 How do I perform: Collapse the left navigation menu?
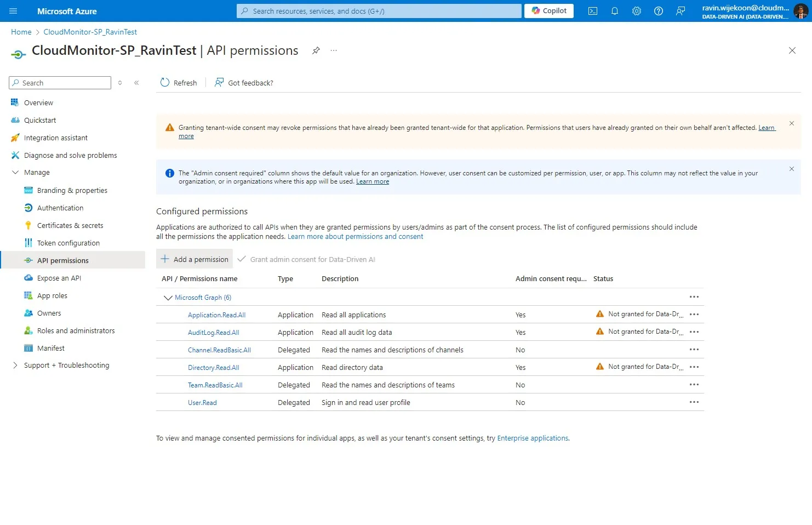tap(136, 83)
